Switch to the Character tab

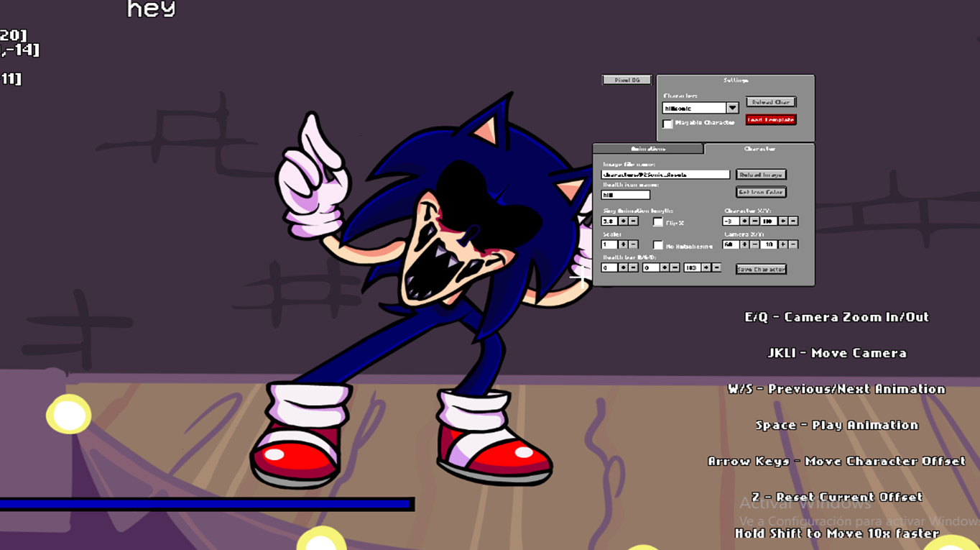coord(759,149)
